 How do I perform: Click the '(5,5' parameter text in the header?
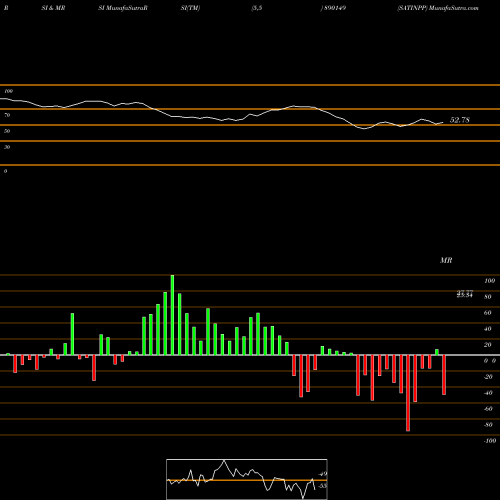(257, 8)
